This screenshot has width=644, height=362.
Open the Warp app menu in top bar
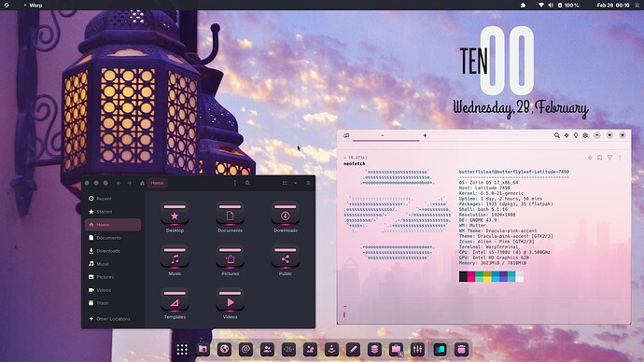[33, 6]
